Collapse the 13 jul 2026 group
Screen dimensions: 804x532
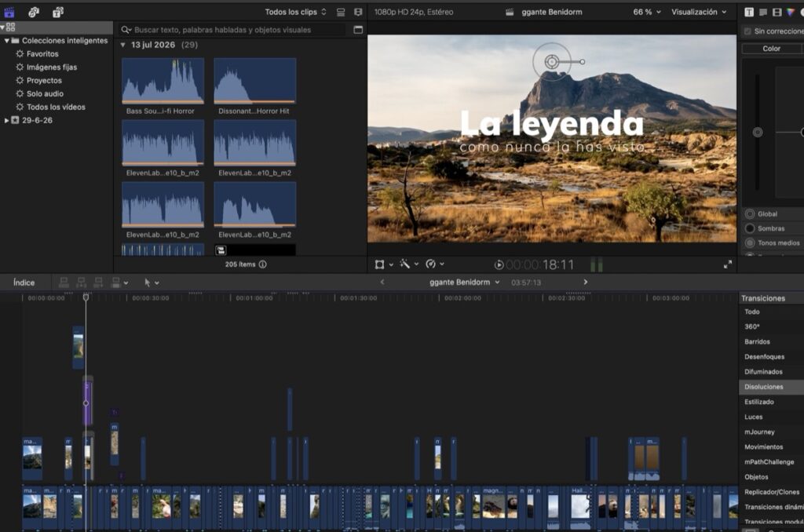click(x=123, y=45)
